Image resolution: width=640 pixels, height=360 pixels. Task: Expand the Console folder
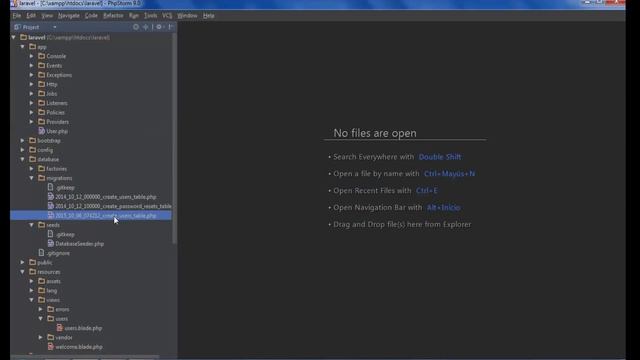[x=32, y=56]
